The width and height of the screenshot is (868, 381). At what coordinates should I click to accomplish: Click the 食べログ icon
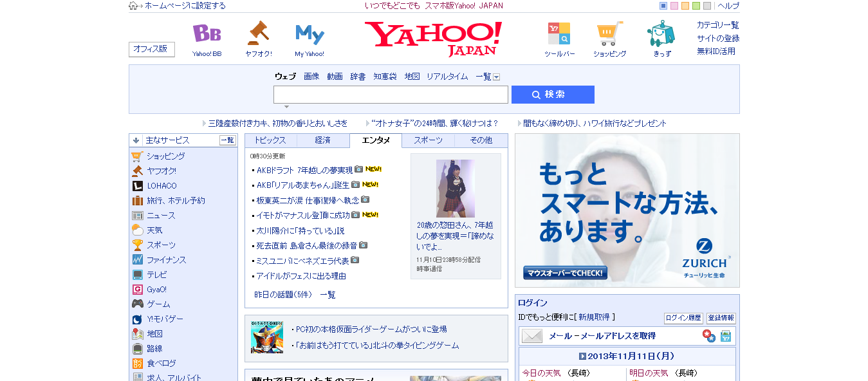coord(137,364)
